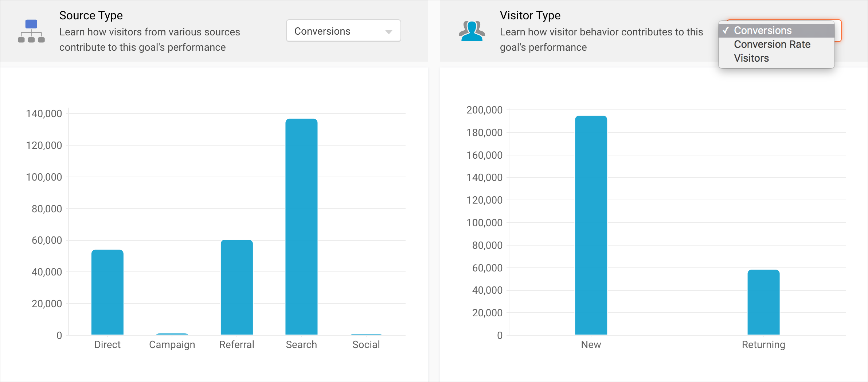Click the Campaign axis label
Image resolution: width=868 pixels, height=382 pixels.
(172, 345)
